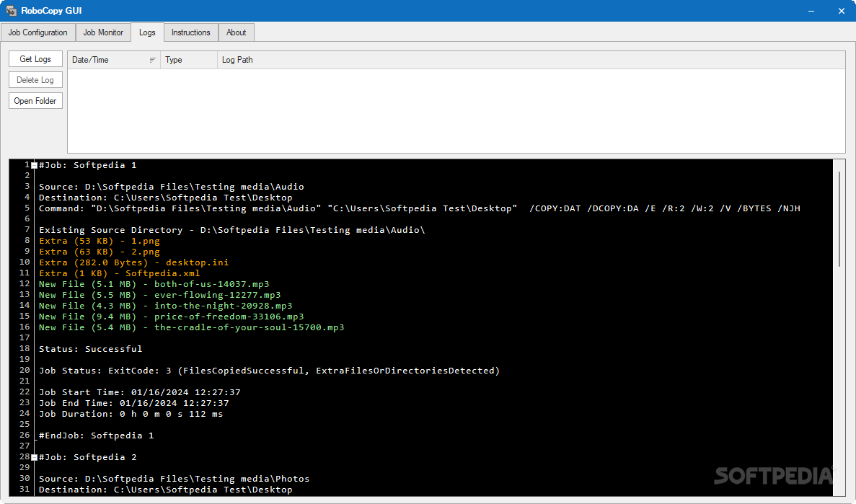Switch to the Job Monitor tab
The height and width of the screenshot is (504, 856).
click(103, 32)
